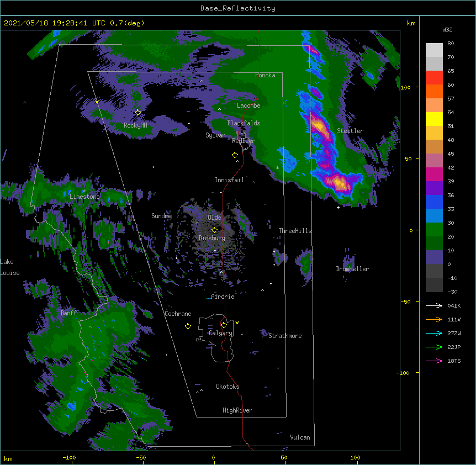Select the light gray 80-70 dBZ swatch
Image resolution: width=476 pixels, height=465 pixels.
pos(434,50)
